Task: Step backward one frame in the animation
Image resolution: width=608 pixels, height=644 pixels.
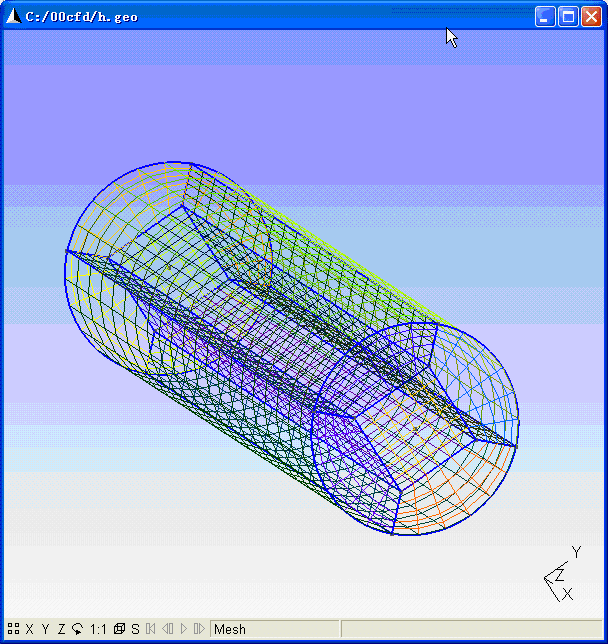Action: click(x=167, y=629)
